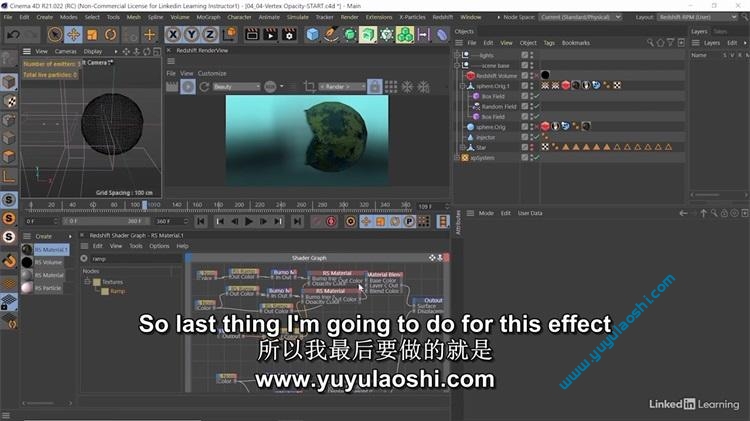Open the X-Particles menu
Screen dimensions: 750x421
coord(412,17)
